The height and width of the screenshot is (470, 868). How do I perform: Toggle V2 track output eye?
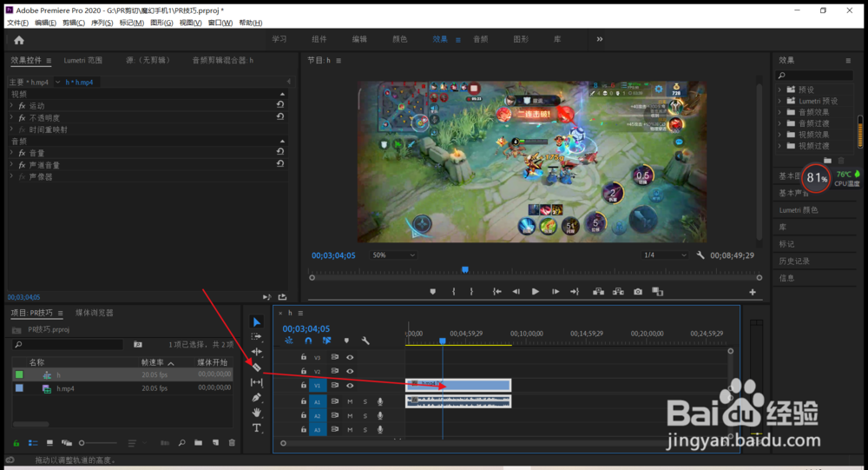(350, 371)
